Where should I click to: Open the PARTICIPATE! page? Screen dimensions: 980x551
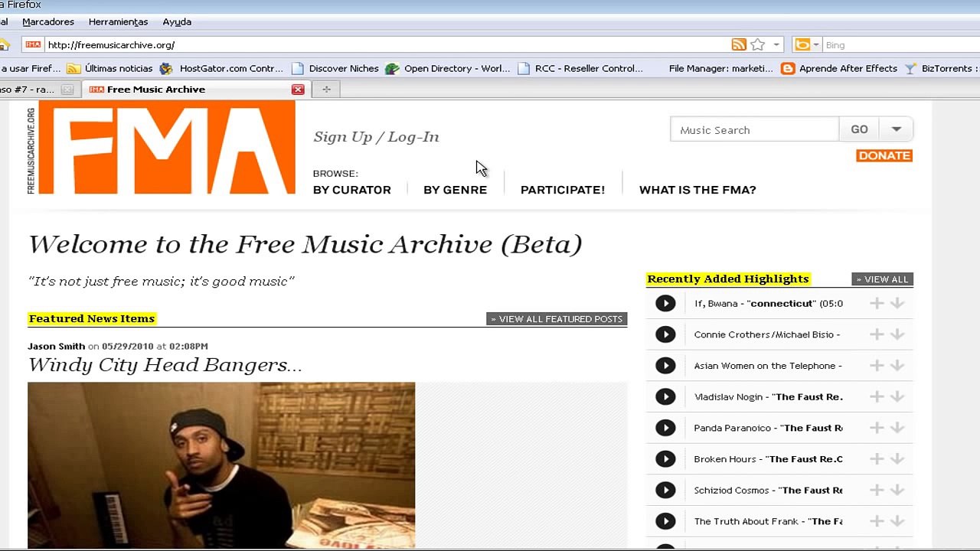(563, 190)
